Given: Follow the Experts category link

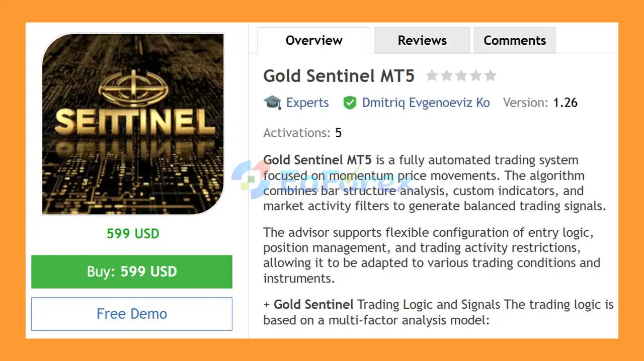Looking at the screenshot, I should (307, 103).
